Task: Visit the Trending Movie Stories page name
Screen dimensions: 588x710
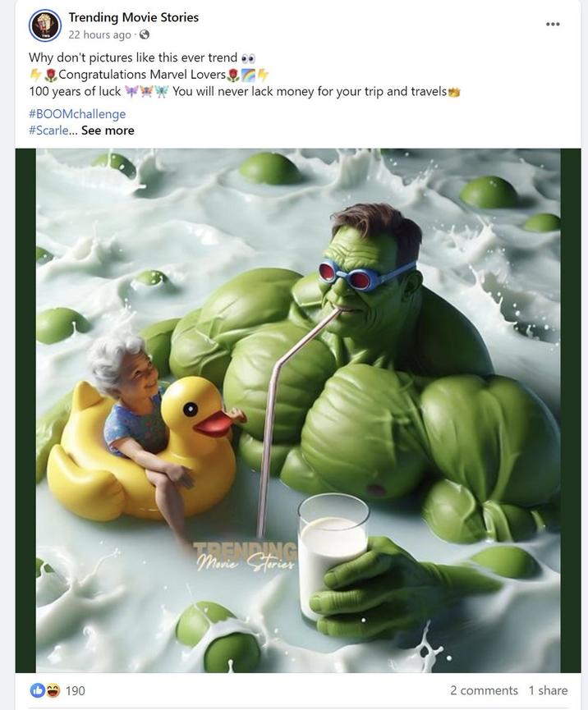Action: tap(133, 17)
